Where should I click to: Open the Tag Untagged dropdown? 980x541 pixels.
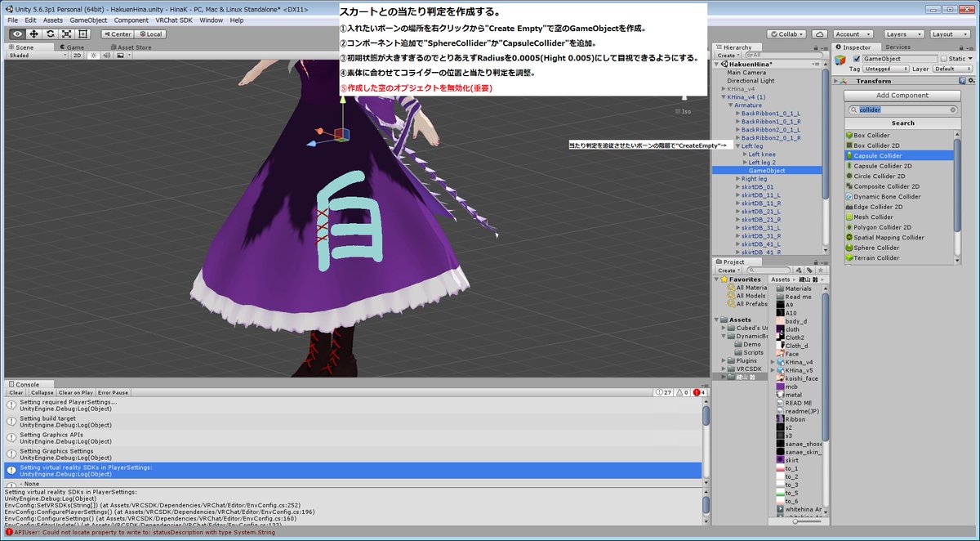click(x=888, y=69)
